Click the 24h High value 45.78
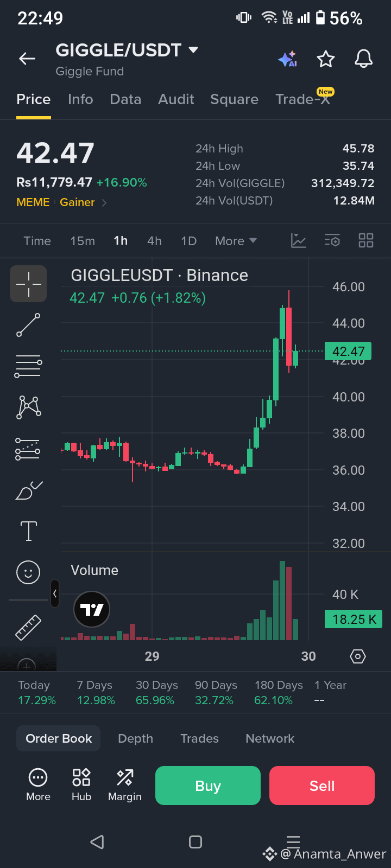The width and height of the screenshot is (391, 868). tap(358, 149)
